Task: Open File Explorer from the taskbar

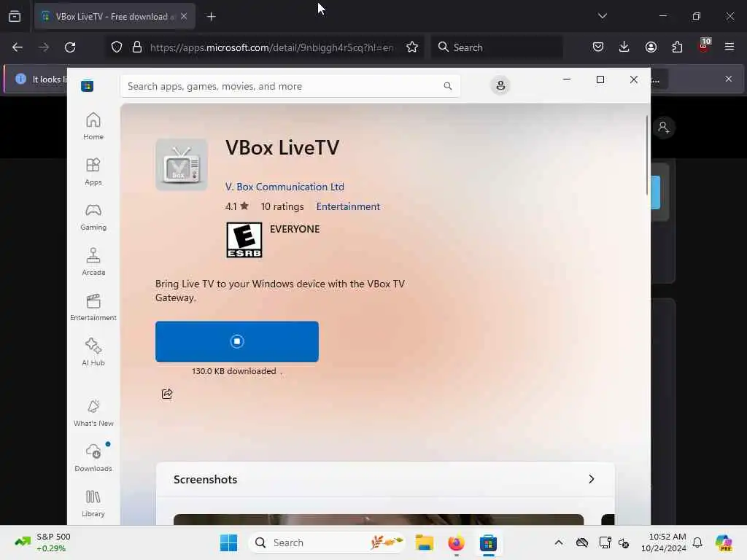Action: 424,542
